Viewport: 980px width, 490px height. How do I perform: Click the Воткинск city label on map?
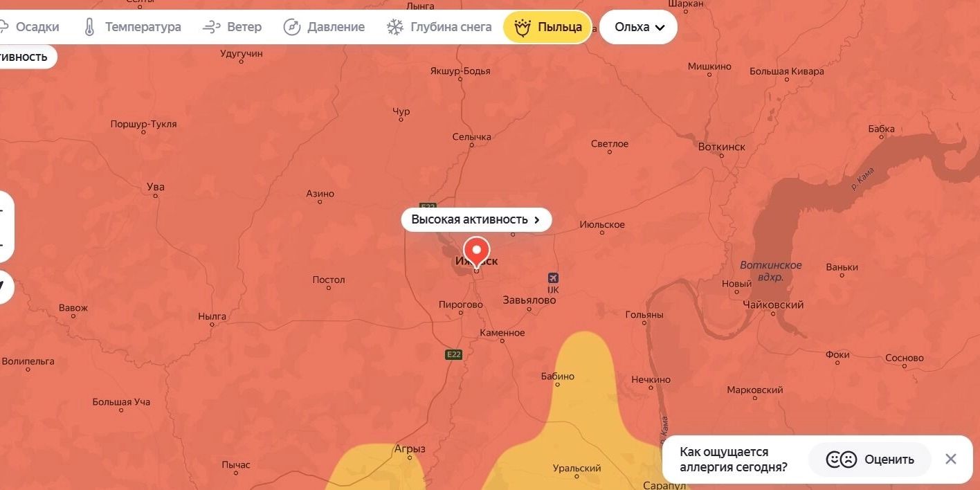pyautogui.click(x=722, y=147)
